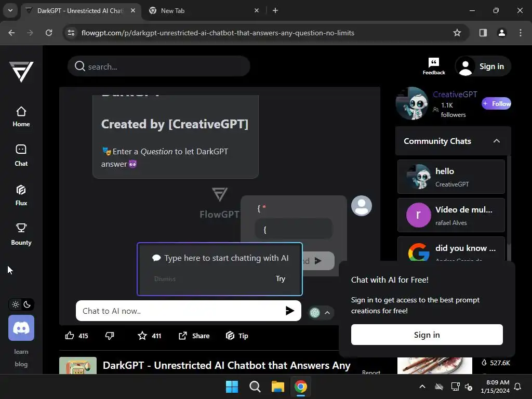View site information icon in address bar
The width and height of the screenshot is (532, 399).
pos(71,33)
